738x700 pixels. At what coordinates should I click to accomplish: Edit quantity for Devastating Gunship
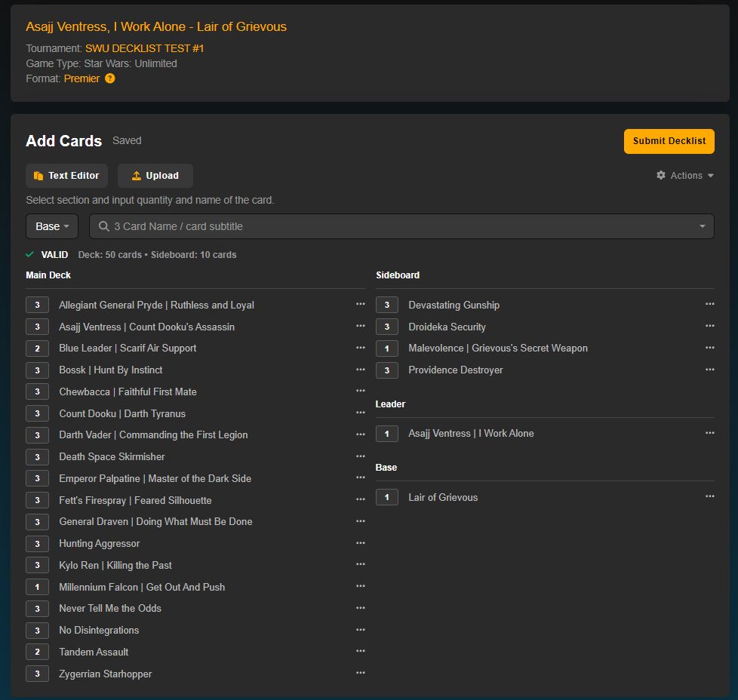click(387, 305)
